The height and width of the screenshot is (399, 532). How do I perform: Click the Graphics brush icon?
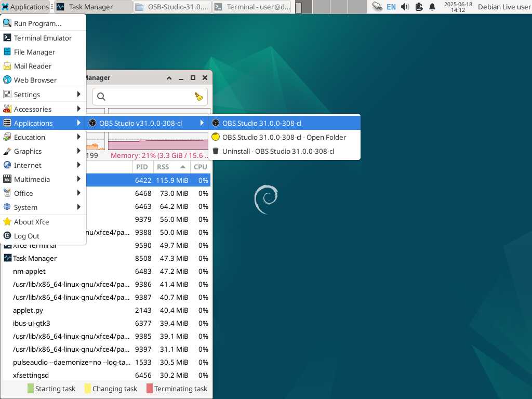(x=7, y=151)
